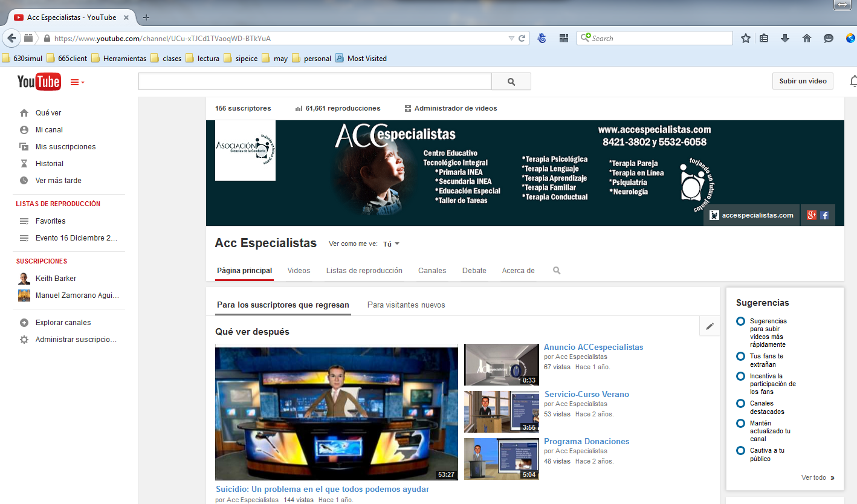Open the Acerca de tab
Screen dimensions: 857x504
pos(519,271)
